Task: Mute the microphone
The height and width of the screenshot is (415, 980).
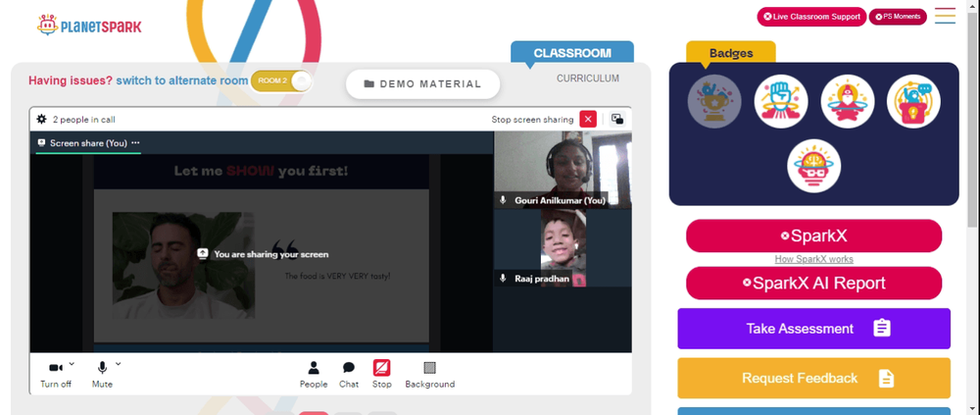Action: point(102,375)
